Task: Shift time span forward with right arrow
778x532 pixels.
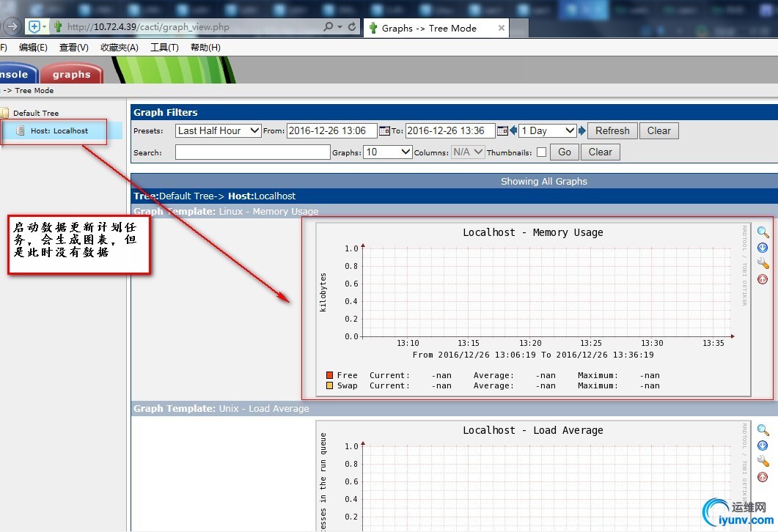Action: 582,131
